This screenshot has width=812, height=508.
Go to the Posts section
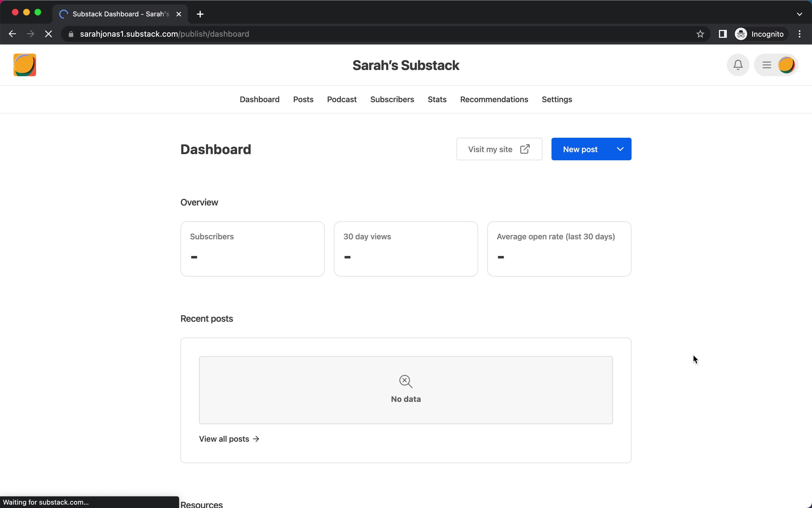click(x=303, y=99)
